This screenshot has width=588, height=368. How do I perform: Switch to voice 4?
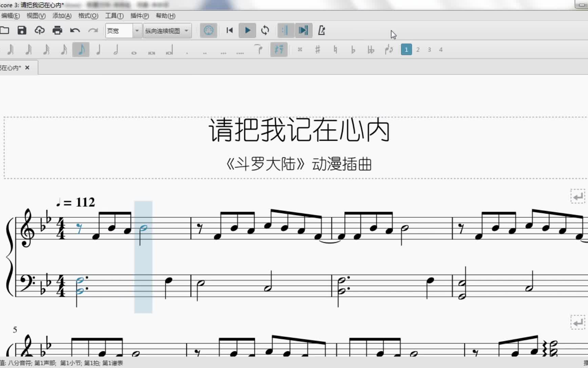(441, 50)
